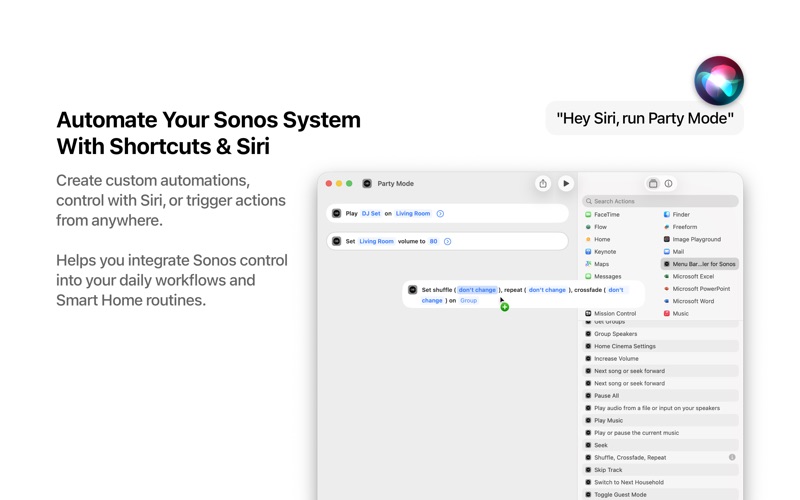Change repeat don't change parameter
Viewport: 800px width, 500px height.
click(547, 290)
